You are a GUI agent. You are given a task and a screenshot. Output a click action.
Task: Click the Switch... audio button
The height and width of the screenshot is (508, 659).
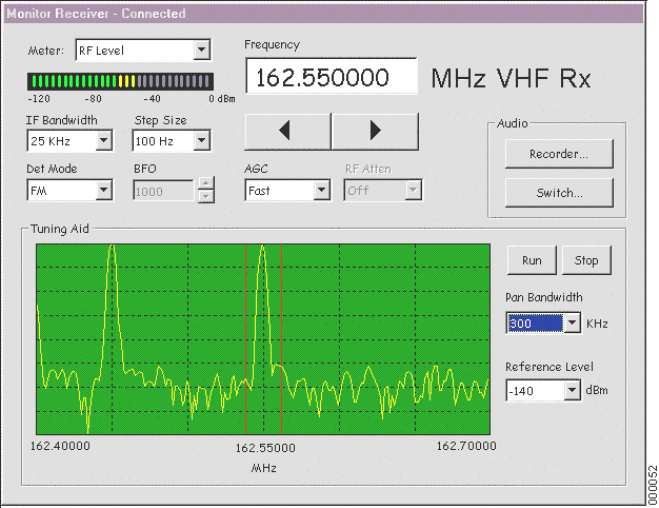(x=559, y=193)
